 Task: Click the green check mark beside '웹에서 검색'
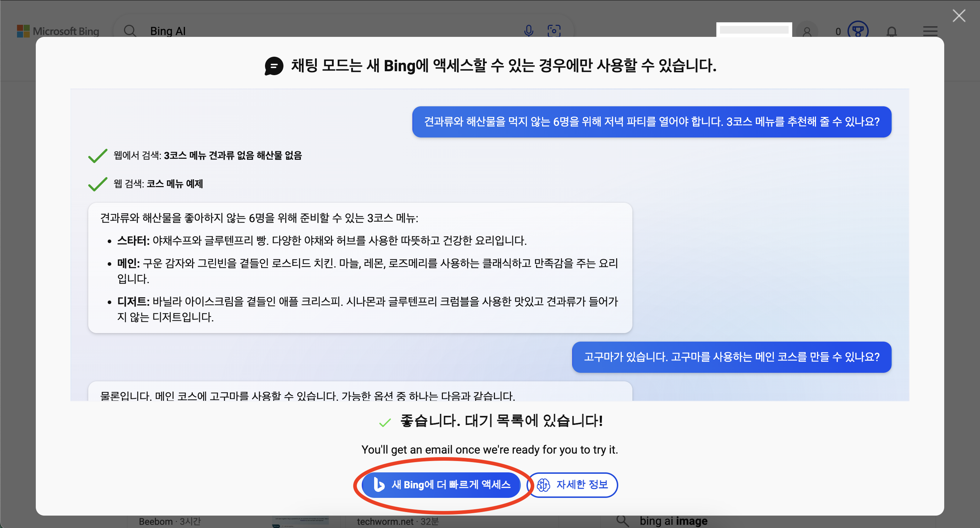(x=98, y=156)
